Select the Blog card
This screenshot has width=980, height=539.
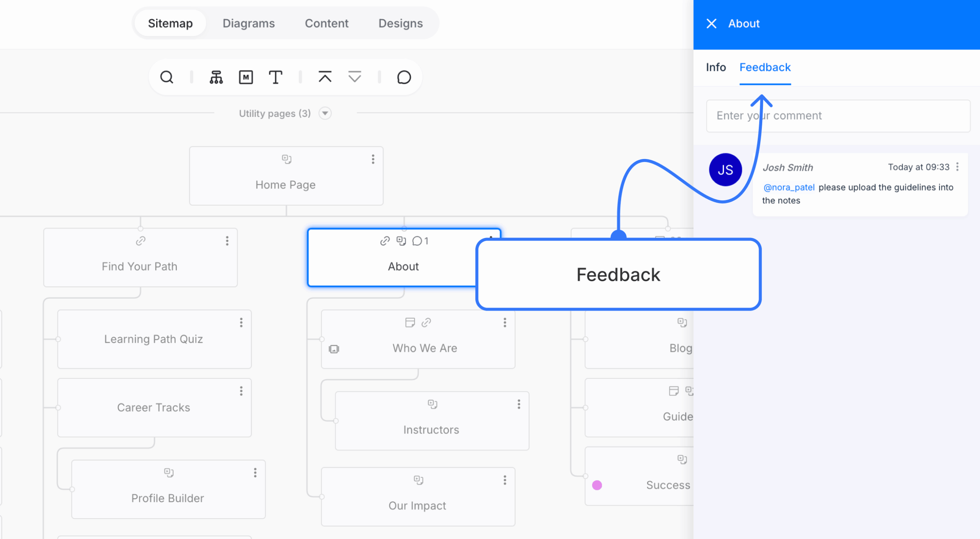tap(639, 339)
